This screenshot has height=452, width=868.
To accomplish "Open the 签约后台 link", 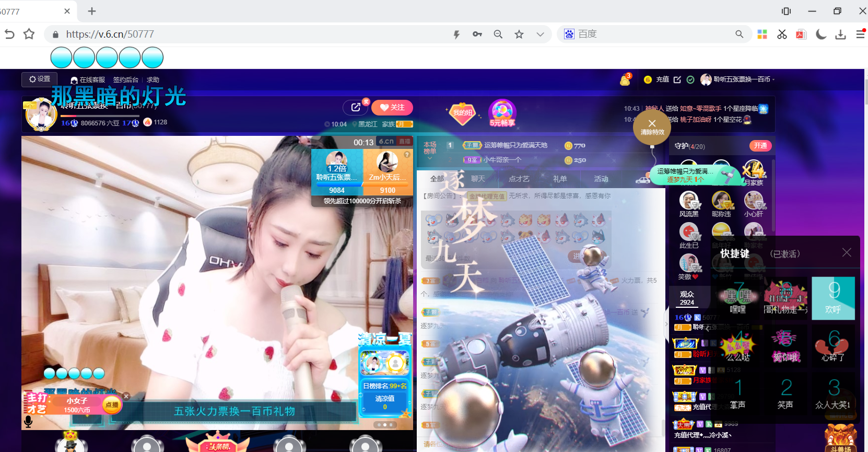I will click(126, 80).
